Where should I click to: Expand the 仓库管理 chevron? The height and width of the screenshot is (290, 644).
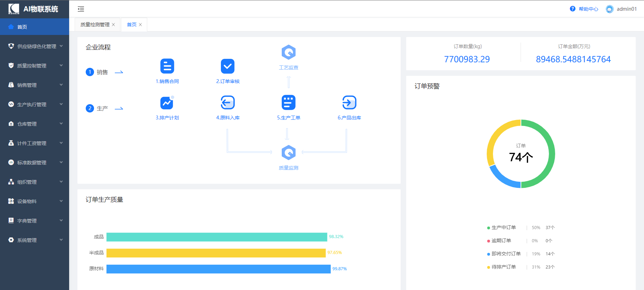pyautogui.click(x=61, y=124)
